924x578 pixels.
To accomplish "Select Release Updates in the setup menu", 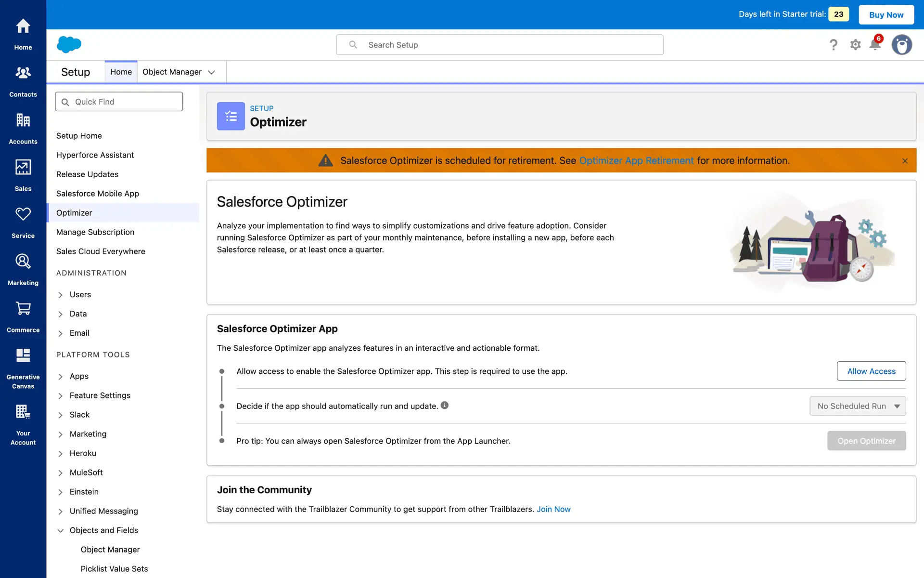I will [x=87, y=174].
